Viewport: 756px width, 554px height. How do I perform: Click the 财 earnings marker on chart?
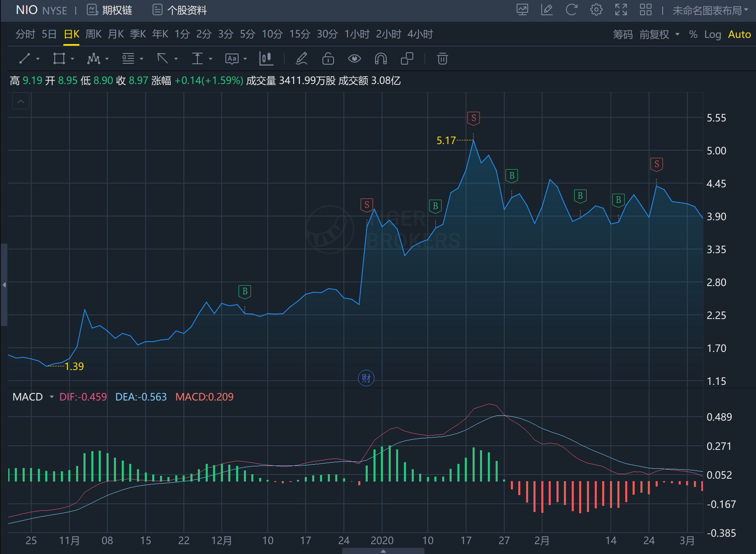(x=366, y=378)
